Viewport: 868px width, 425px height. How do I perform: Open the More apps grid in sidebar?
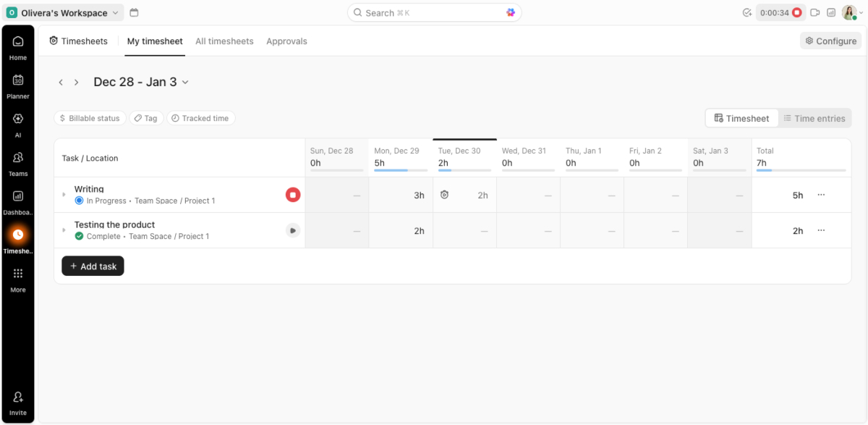[18, 273]
